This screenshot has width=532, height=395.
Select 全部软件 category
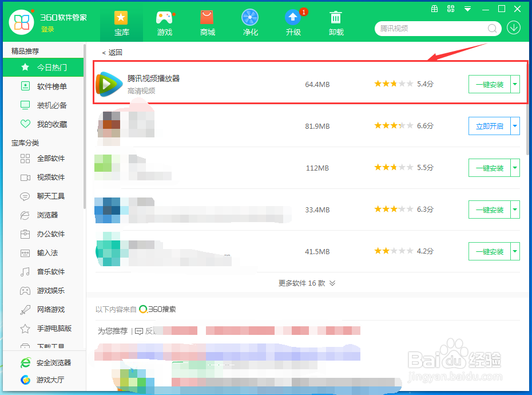click(43, 158)
